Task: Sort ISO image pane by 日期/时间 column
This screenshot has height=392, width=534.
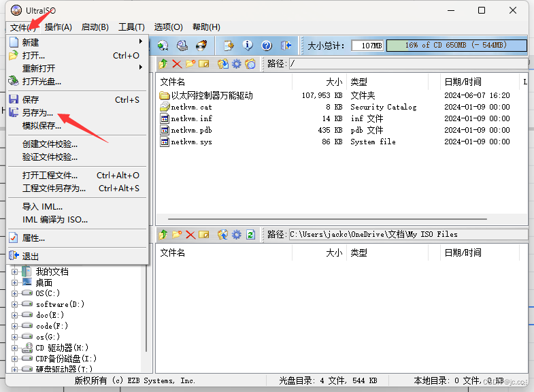Action: click(480, 82)
